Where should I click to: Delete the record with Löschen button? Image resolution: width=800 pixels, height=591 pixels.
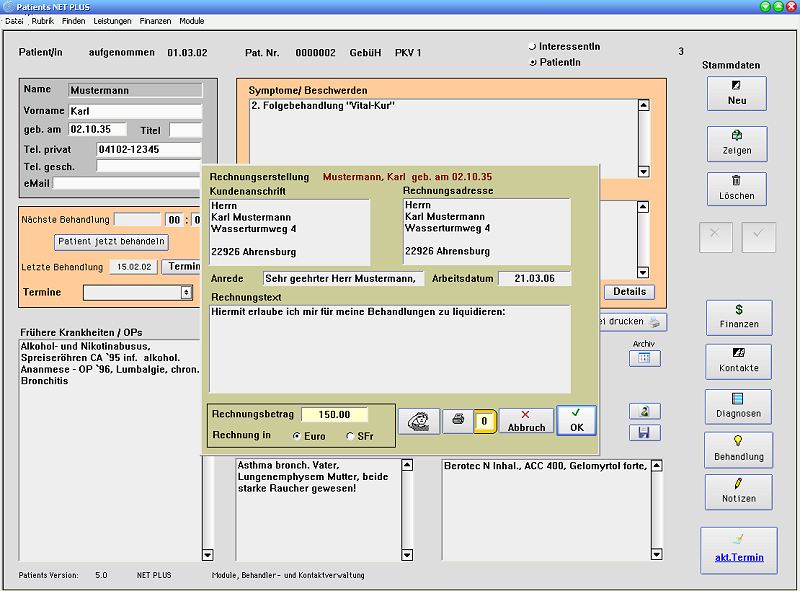point(736,189)
